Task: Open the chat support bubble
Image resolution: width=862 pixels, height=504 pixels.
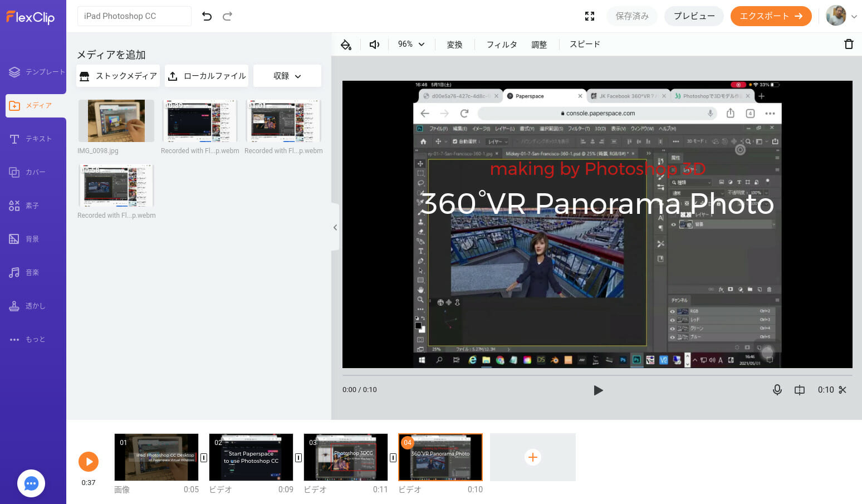Action: point(31,483)
